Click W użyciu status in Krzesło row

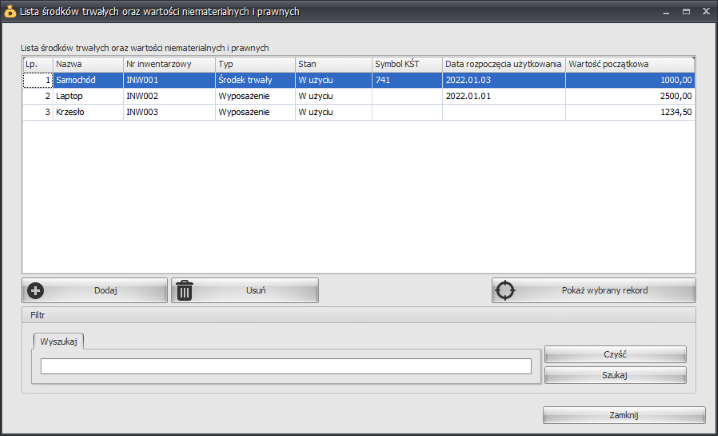[x=333, y=112]
